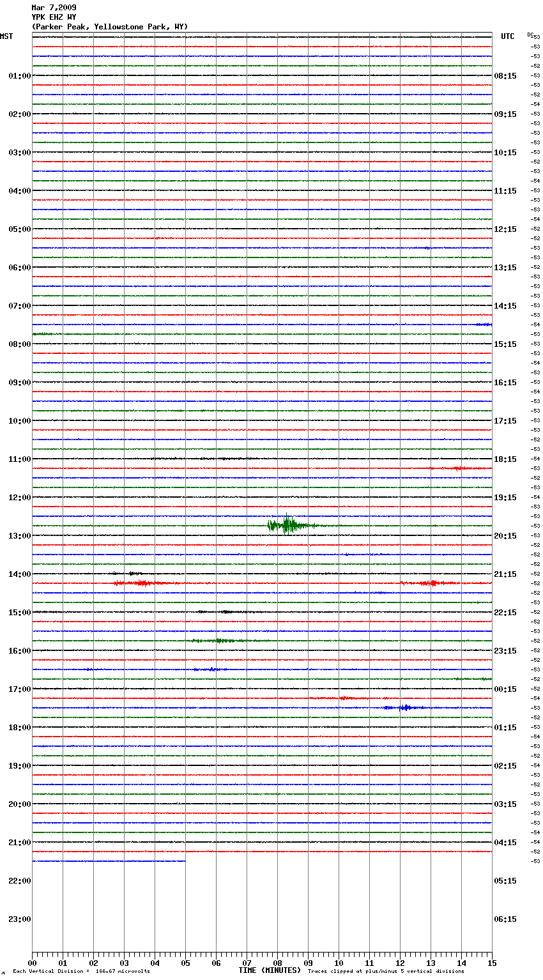The image size is (543, 980).
Task: Click the large green earthquake burst near minute 8
Action: point(291,525)
